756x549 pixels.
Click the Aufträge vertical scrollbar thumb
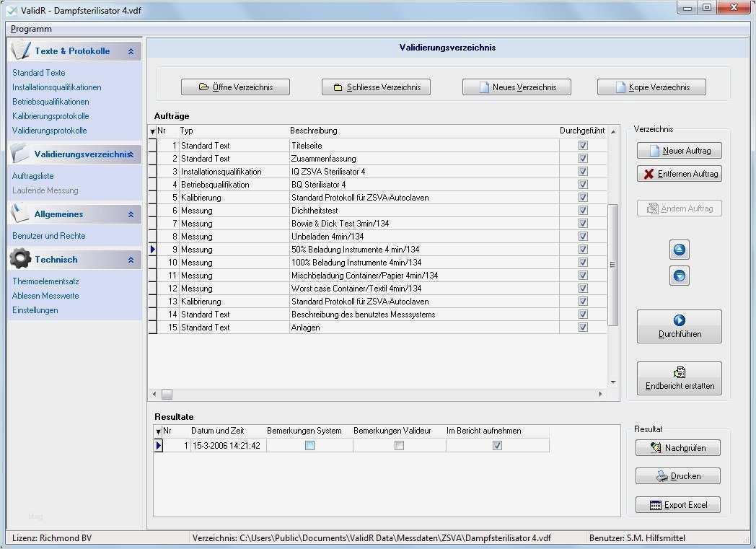pyautogui.click(x=612, y=265)
